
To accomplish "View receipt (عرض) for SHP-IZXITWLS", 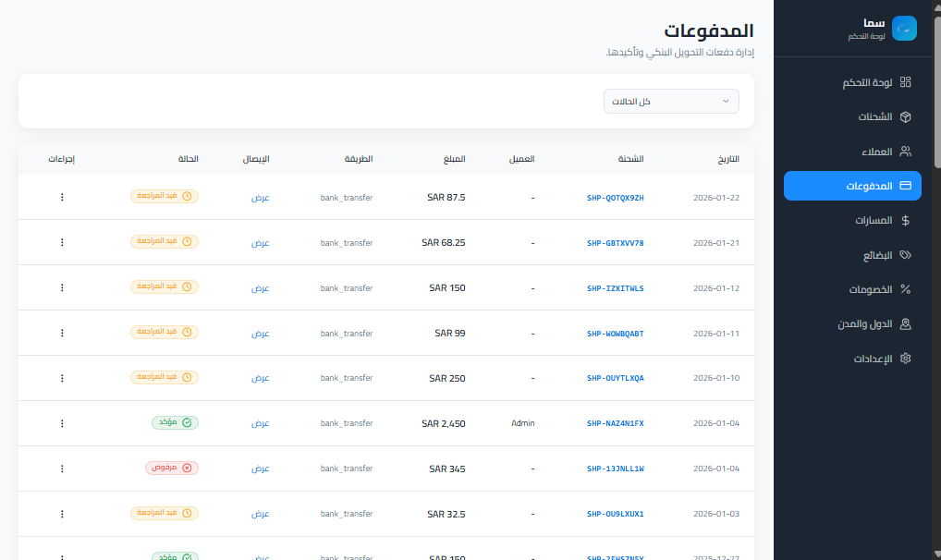I will pyautogui.click(x=261, y=288).
